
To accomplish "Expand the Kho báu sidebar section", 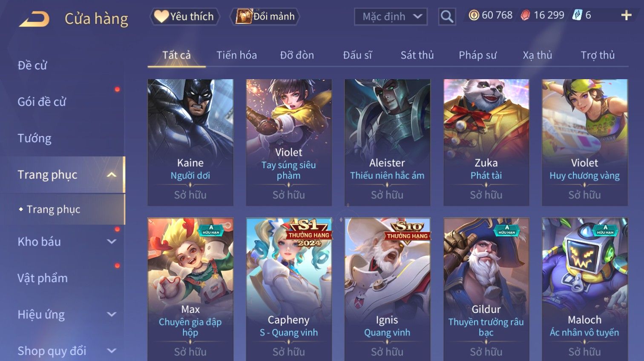I will (x=112, y=242).
